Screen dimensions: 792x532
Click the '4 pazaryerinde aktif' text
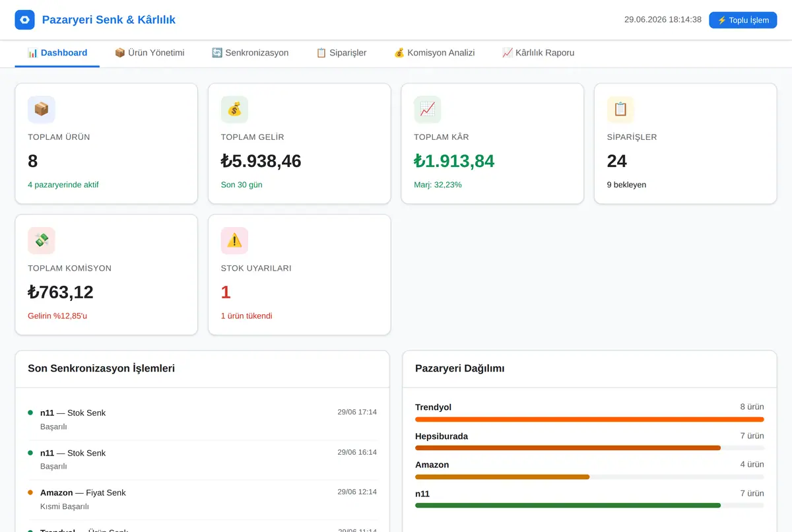tap(63, 185)
